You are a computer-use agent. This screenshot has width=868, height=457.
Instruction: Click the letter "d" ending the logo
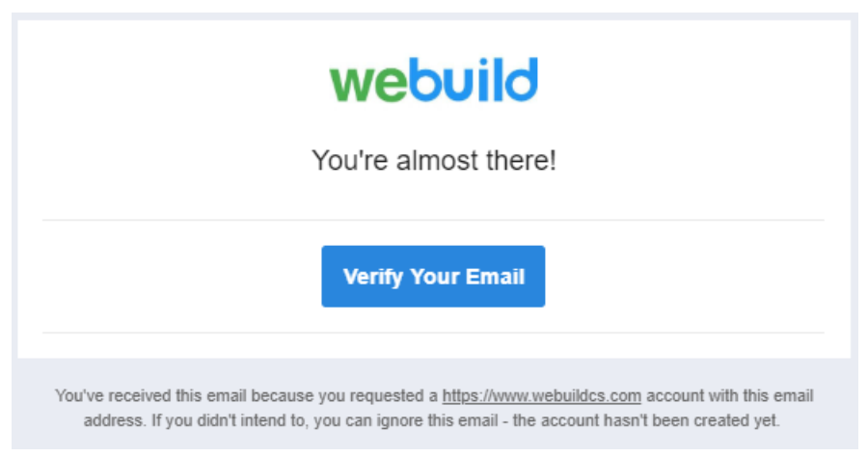point(523,80)
